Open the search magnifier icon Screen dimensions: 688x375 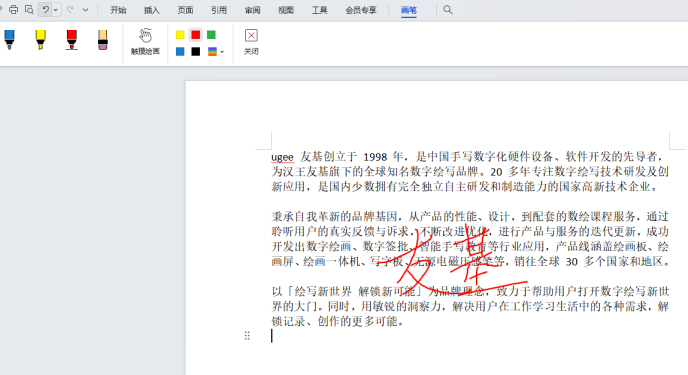coord(448,10)
